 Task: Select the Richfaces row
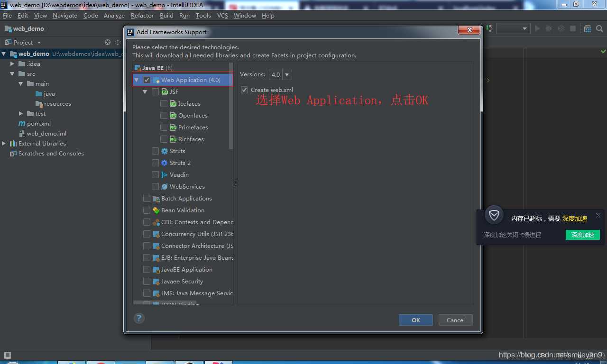click(191, 139)
